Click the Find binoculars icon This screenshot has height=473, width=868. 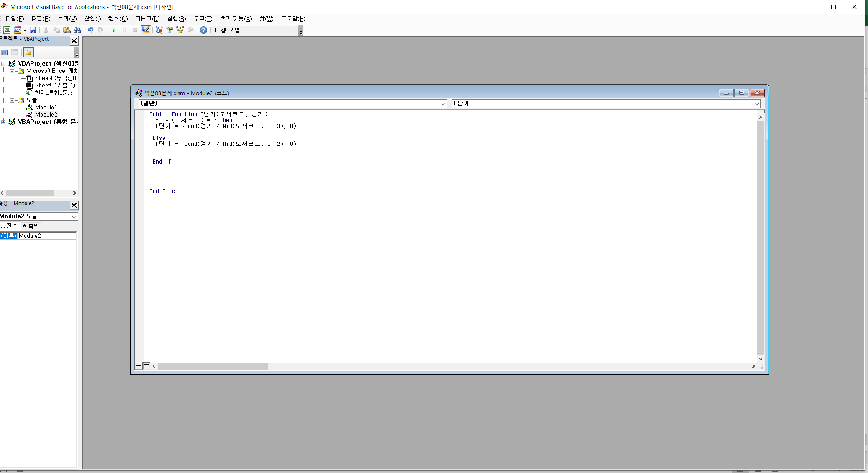77,30
